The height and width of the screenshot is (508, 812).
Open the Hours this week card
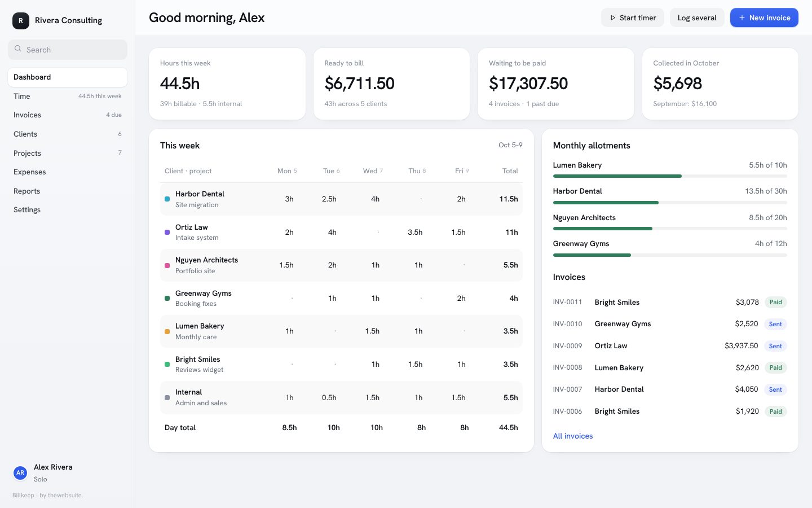click(x=227, y=84)
